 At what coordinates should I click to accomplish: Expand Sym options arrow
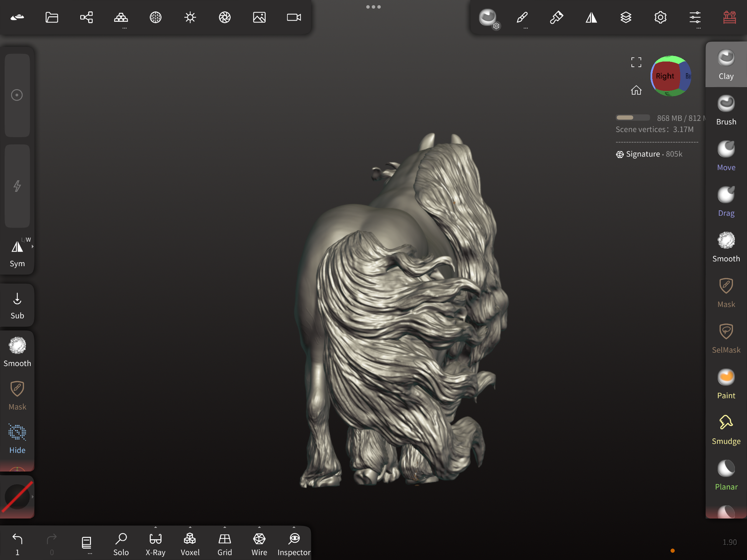coord(33,247)
